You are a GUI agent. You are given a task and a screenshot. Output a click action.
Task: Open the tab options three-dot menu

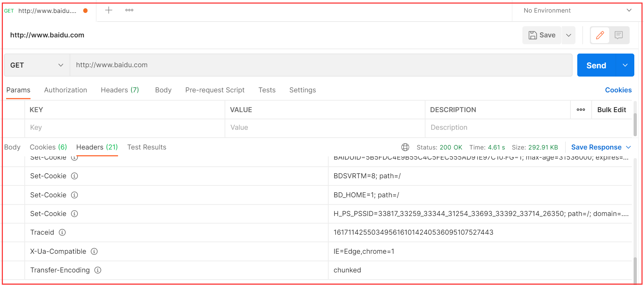coord(129,10)
